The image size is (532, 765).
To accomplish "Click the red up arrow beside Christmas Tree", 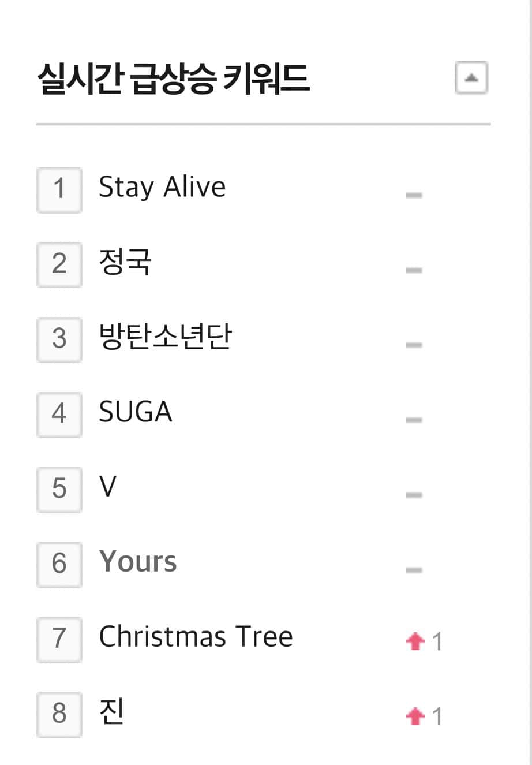I will click(x=415, y=641).
